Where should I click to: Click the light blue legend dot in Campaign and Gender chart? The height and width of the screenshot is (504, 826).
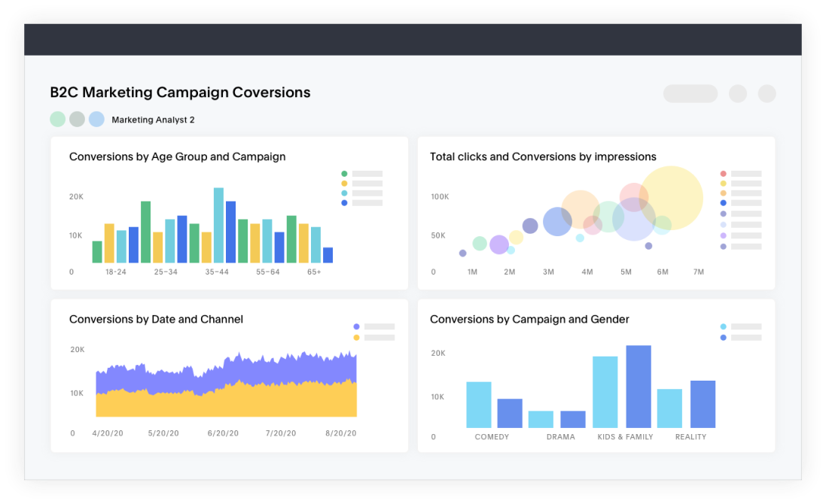pyautogui.click(x=724, y=327)
